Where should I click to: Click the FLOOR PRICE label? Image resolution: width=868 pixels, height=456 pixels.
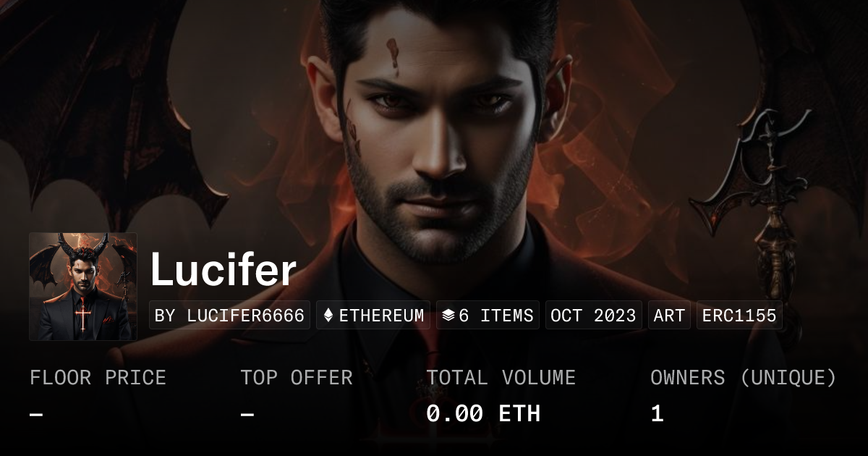(x=98, y=378)
